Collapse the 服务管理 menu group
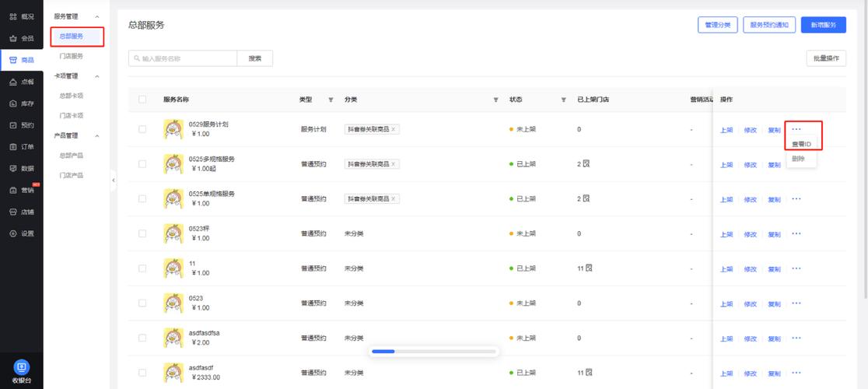This screenshot has width=868, height=389. coord(97,16)
